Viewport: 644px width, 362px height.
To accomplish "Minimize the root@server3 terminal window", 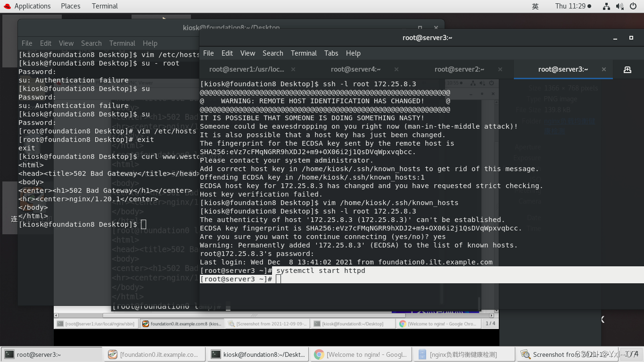I will point(615,38).
